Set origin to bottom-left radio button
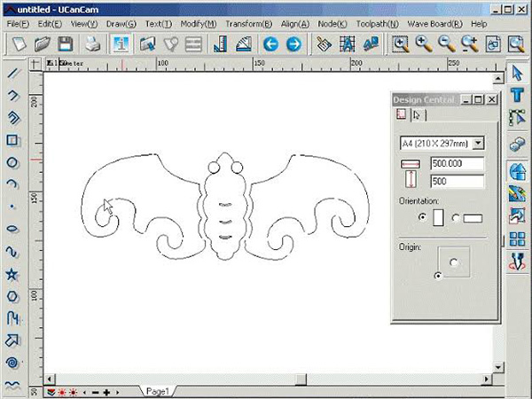The width and height of the screenshot is (532, 399). [x=438, y=276]
